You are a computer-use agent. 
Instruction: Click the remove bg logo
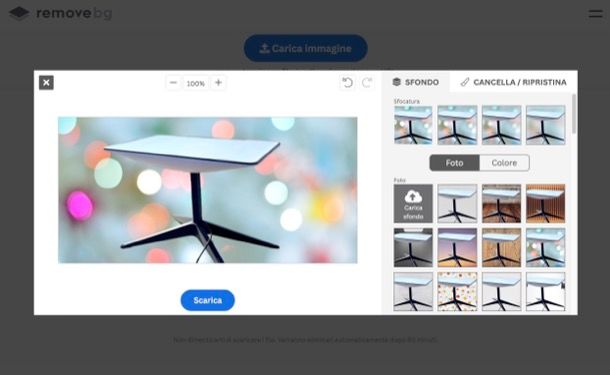pyautogui.click(x=60, y=13)
